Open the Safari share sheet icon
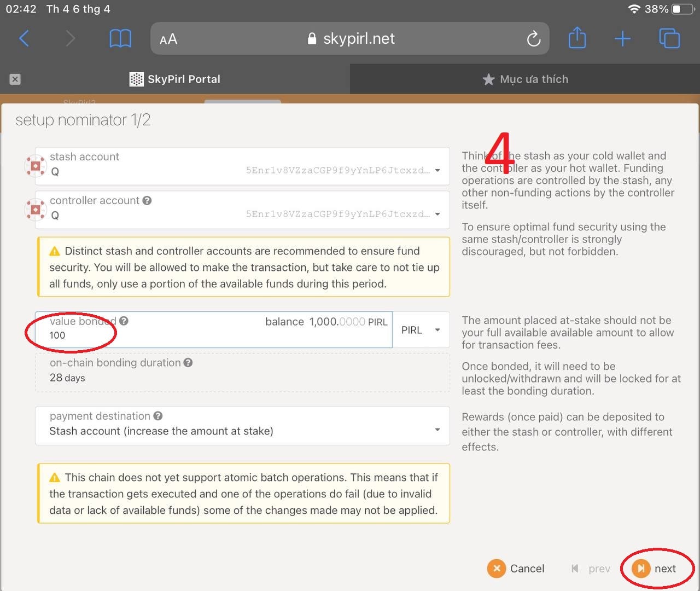Image resolution: width=700 pixels, height=591 pixels. pos(577,39)
